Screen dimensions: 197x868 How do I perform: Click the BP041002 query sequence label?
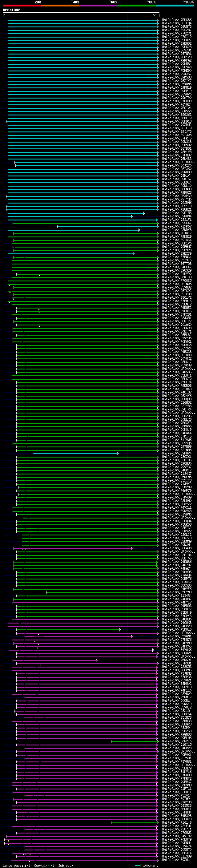tap(11, 10)
